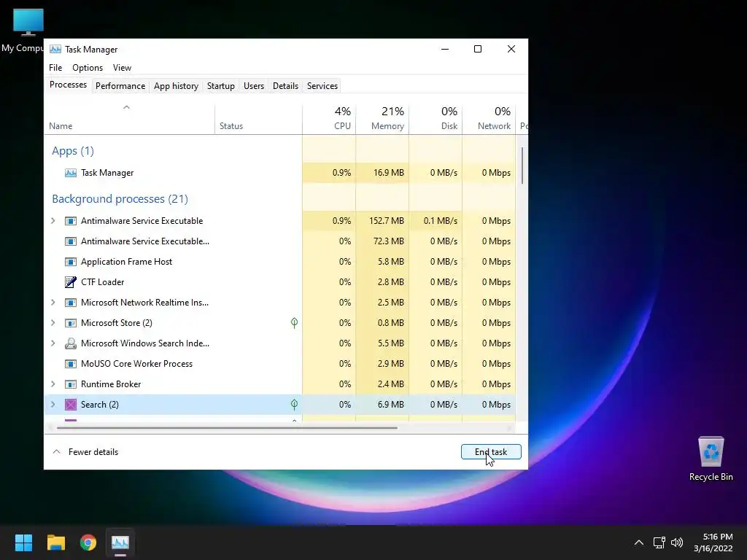Click the Task Manager app row icon
The width and height of the screenshot is (747, 560).
coord(71,173)
